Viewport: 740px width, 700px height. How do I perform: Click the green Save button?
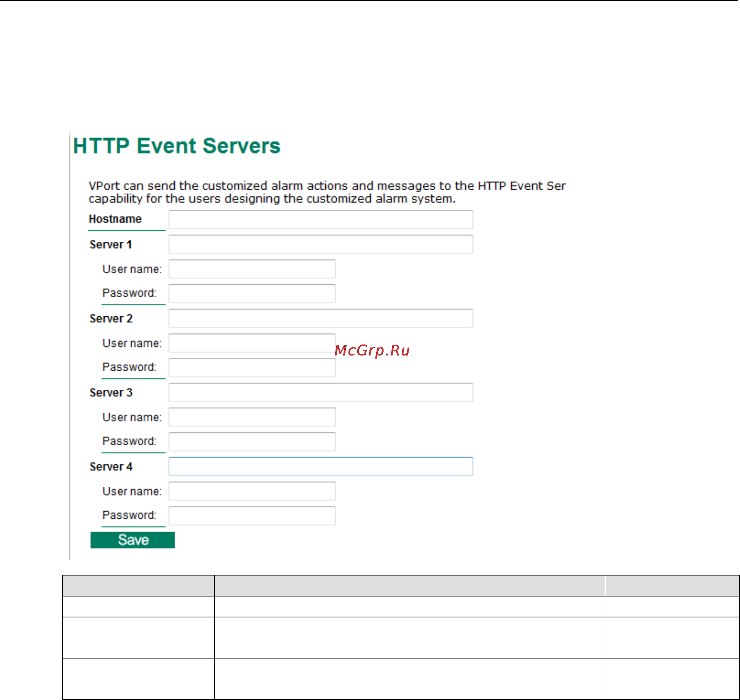132,540
